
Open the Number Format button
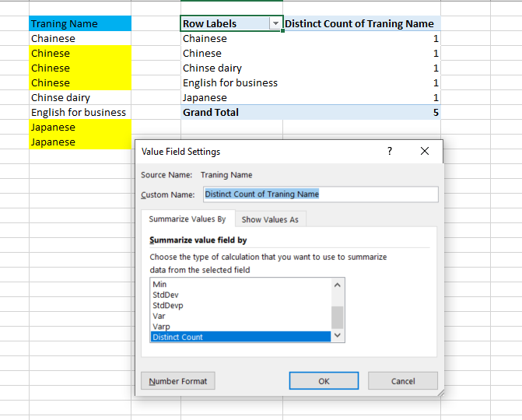coord(178,381)
